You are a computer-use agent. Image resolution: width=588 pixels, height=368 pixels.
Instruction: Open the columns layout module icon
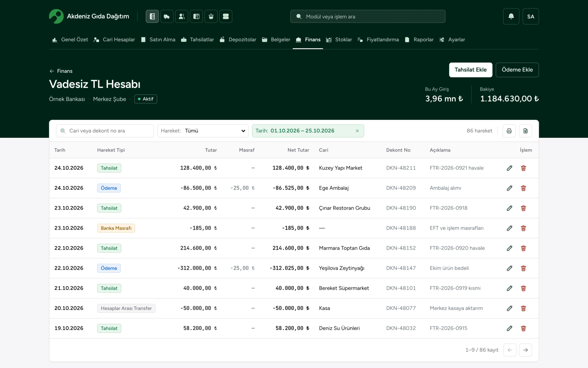click(x=196, y=16)
